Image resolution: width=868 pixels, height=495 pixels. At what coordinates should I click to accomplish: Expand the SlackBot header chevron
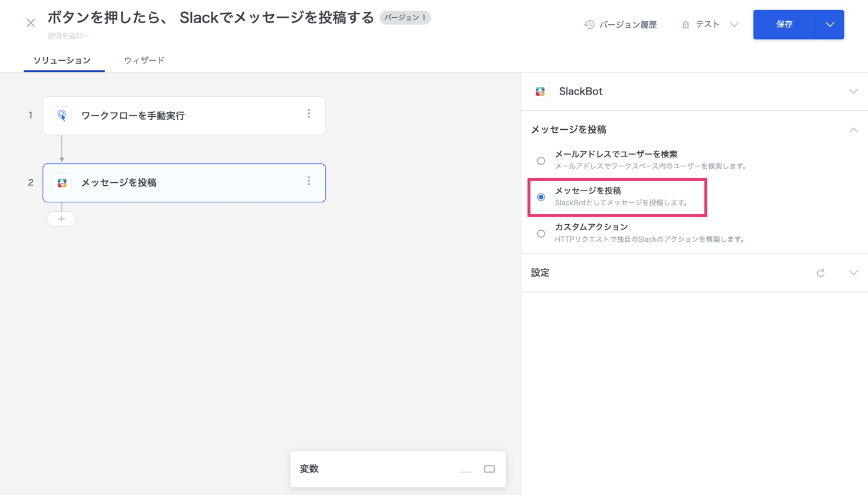click(853, 91)
